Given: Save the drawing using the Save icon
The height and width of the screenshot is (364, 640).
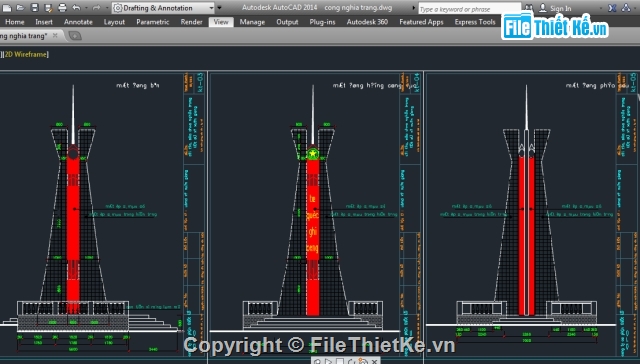Looking at the screenshot, I should [35, 8].
